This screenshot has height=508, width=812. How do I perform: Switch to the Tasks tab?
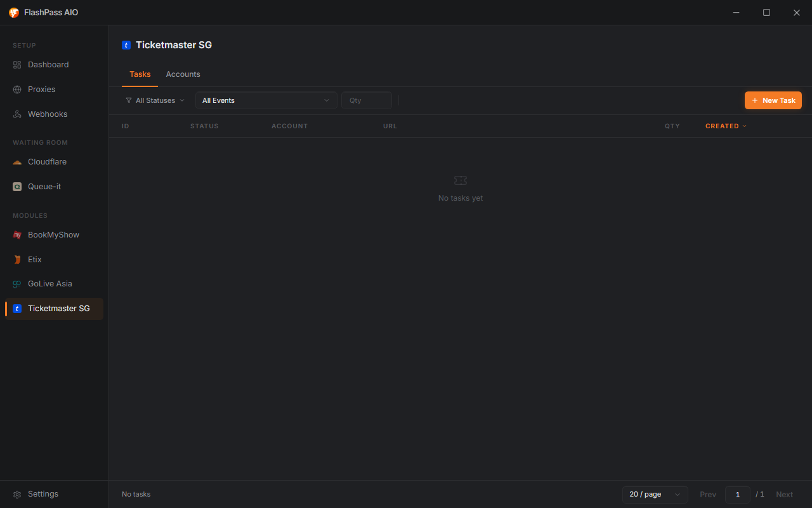coord(140,74)
